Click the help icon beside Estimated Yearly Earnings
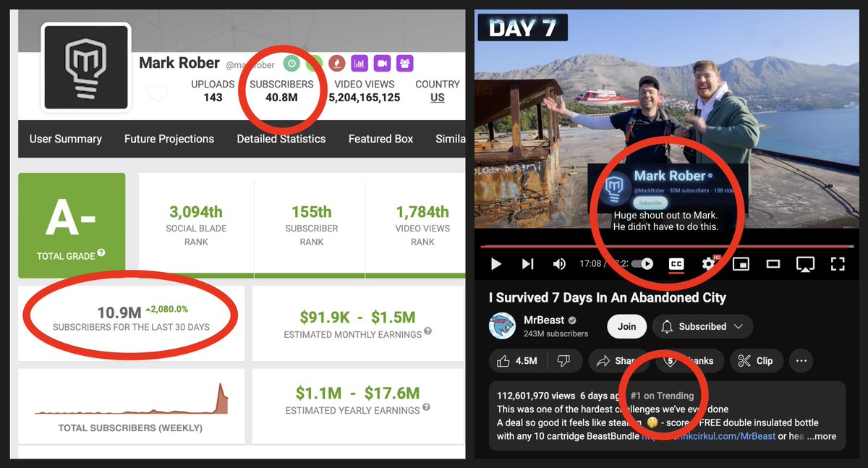The image size is (868, 468). (426, 407)
